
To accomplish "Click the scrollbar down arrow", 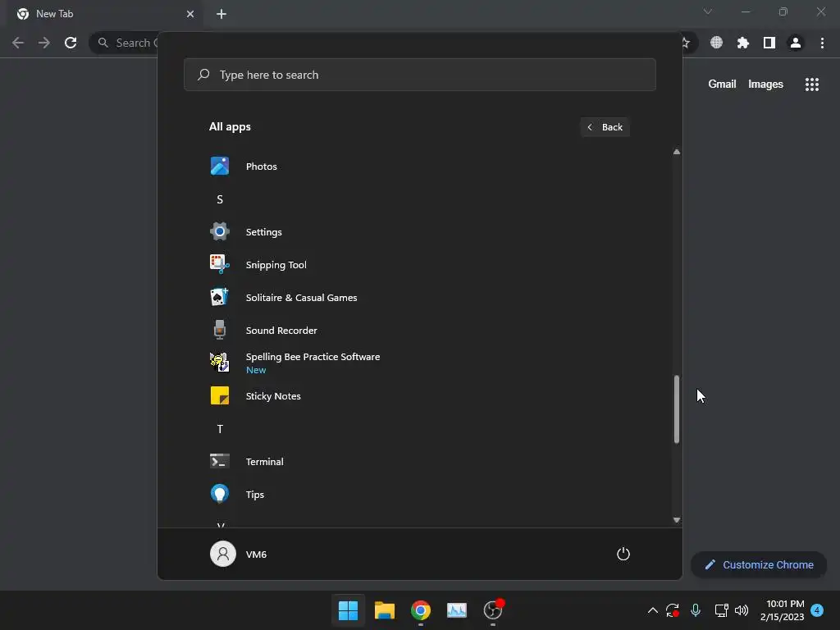I will (677, 519).
